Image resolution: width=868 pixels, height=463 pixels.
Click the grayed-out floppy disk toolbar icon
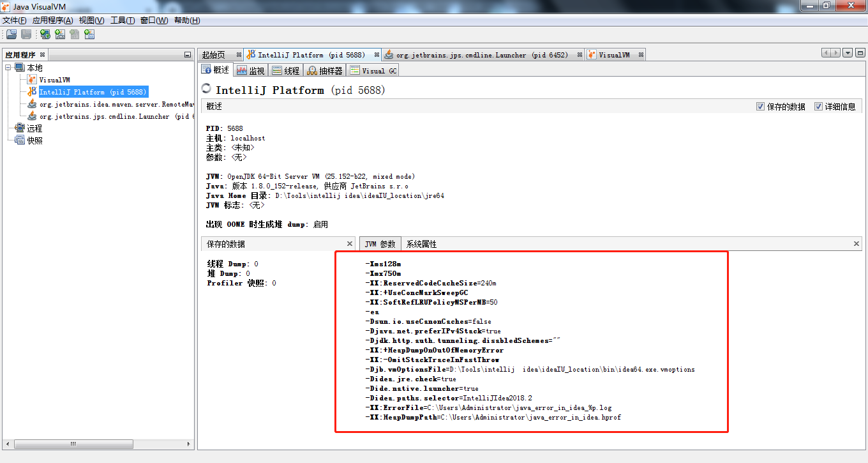pos(26,34)
